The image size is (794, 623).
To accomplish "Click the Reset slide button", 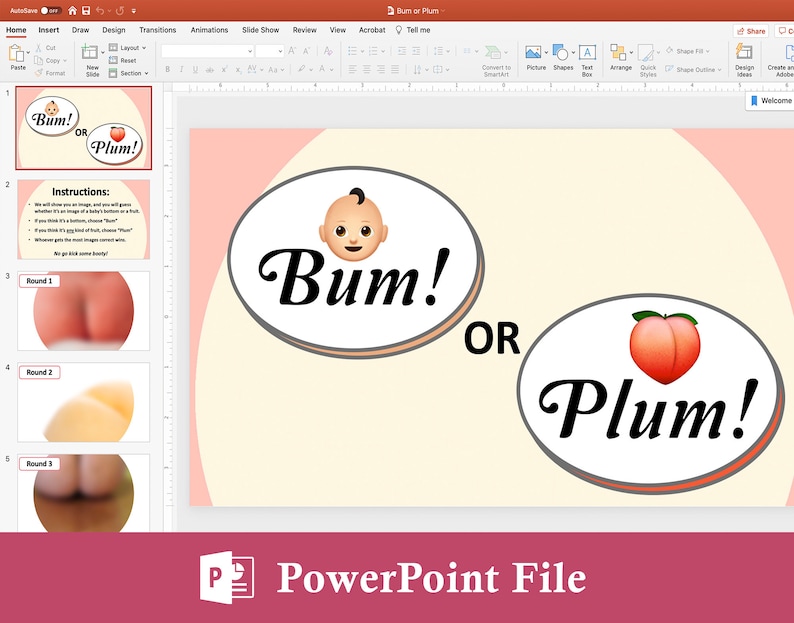I will click(x=123, y=60).
